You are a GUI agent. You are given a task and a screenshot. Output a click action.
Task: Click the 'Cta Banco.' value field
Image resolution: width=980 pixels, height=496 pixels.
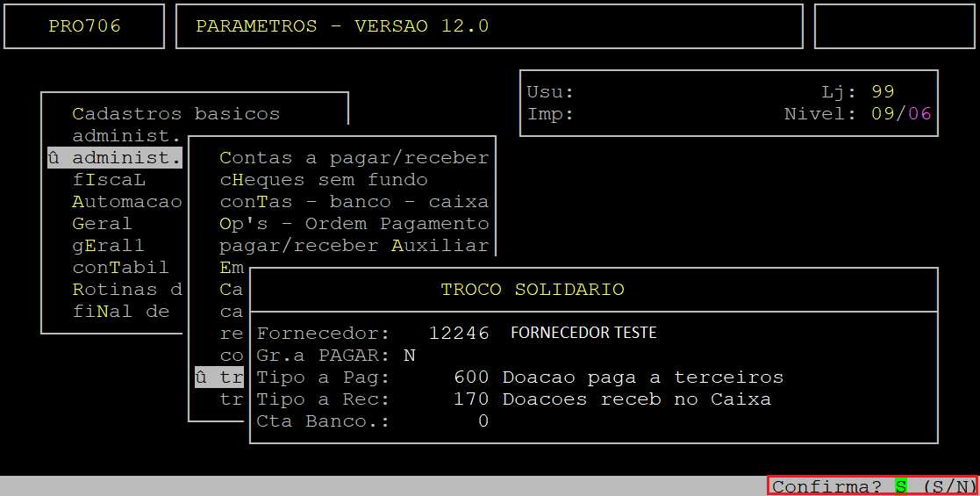(x=483, y=421)
